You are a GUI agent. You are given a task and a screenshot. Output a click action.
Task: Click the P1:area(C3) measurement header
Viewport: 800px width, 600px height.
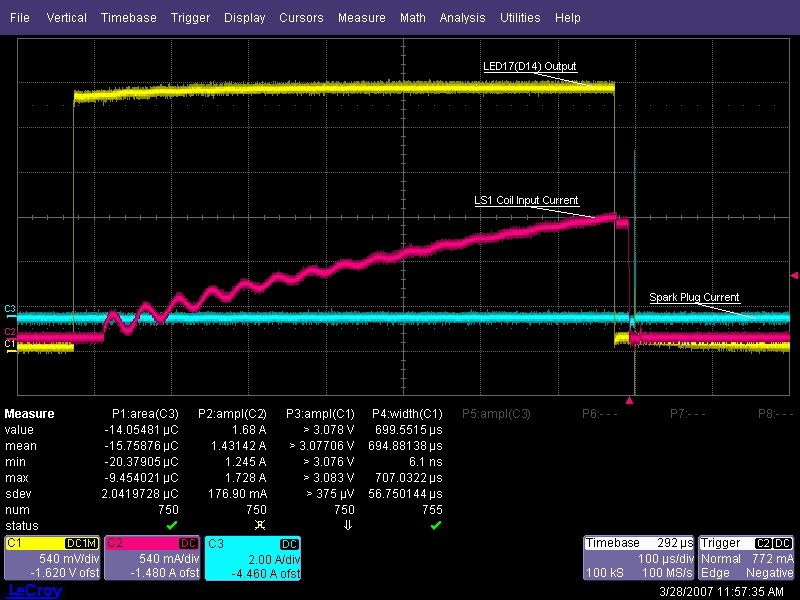pyautogui.click(x=145, y=414)
